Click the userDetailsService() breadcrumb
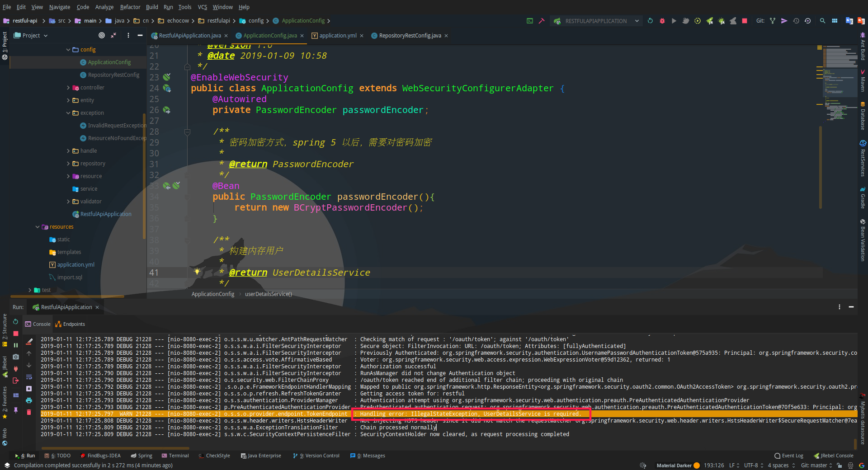 (x=269, y=294)
